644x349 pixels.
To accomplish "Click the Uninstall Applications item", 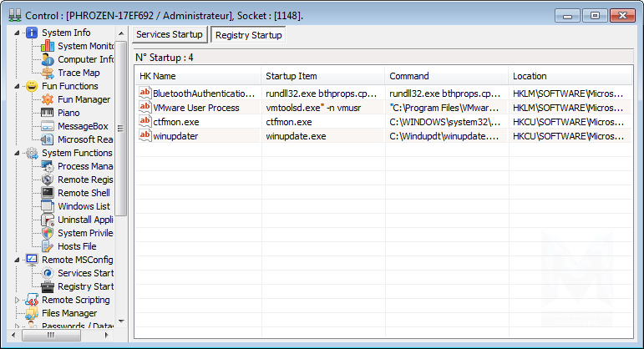I will point(84,220).
